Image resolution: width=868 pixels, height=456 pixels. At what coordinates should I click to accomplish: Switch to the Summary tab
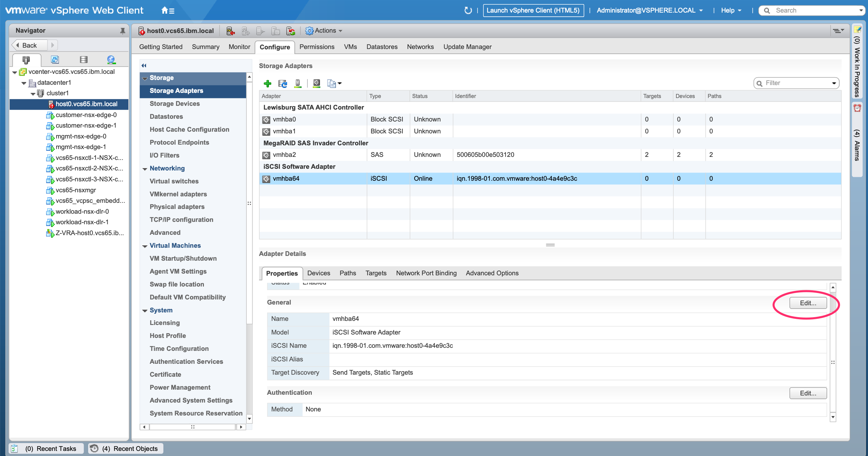tap(206, 47)
